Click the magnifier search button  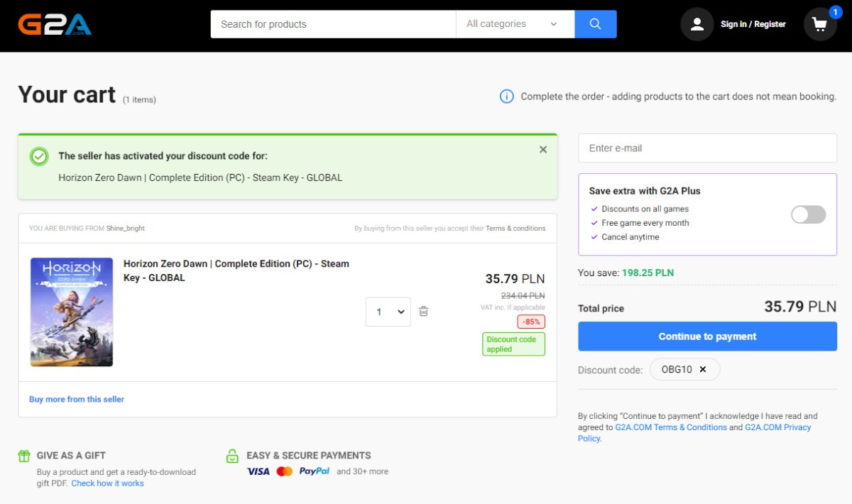[596, 24]
